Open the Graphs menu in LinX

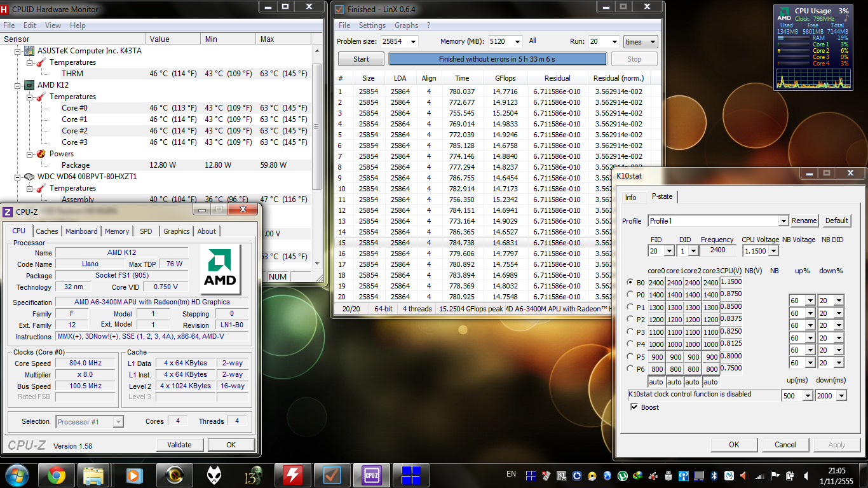pos(406,25)
